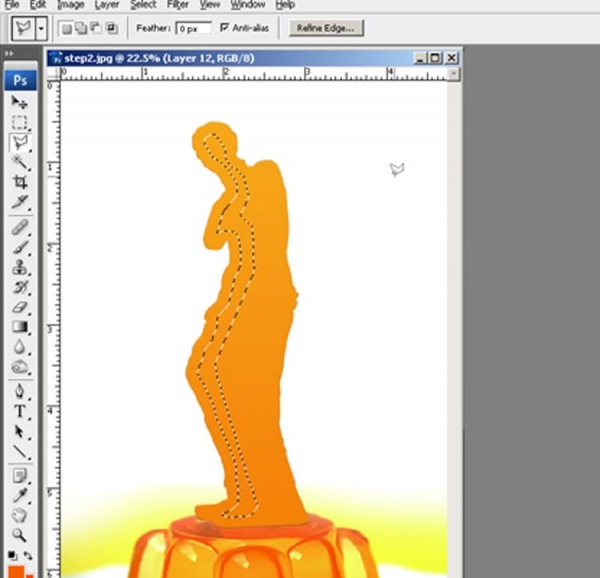Click the foreground orange color swatch
The image size is (600, 578).
tap(16, 572)
